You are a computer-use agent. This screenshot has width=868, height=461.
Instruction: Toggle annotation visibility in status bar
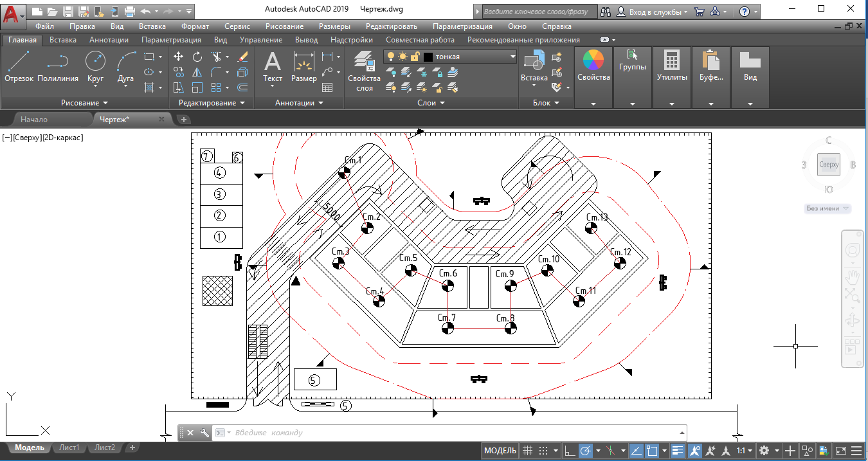tap(695, 451)
